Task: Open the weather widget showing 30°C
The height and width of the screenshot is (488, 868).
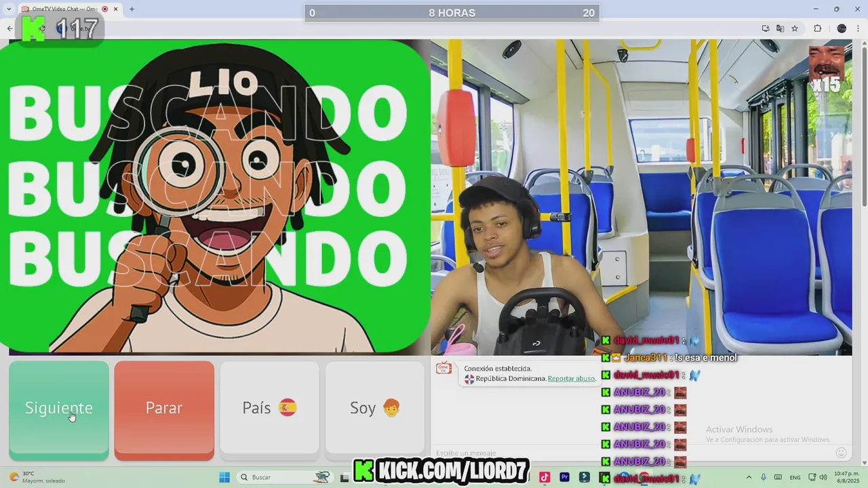Action: [x=37, y=477]
